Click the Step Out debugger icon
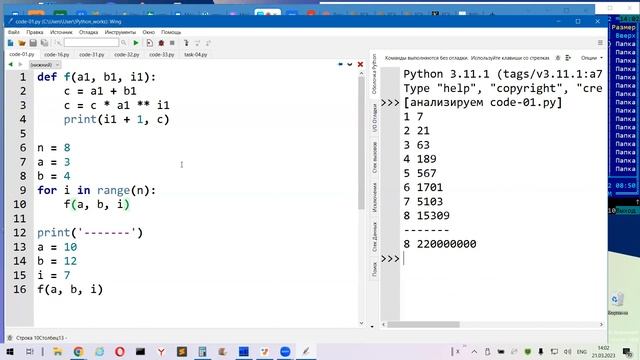Viewport: 640px width, 360px height. coord(209,43)
